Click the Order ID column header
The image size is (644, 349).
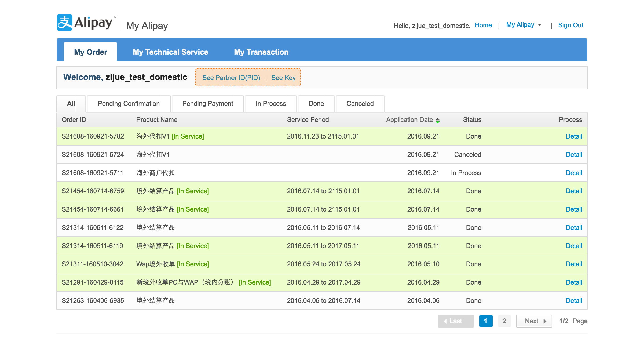[74, 120]
